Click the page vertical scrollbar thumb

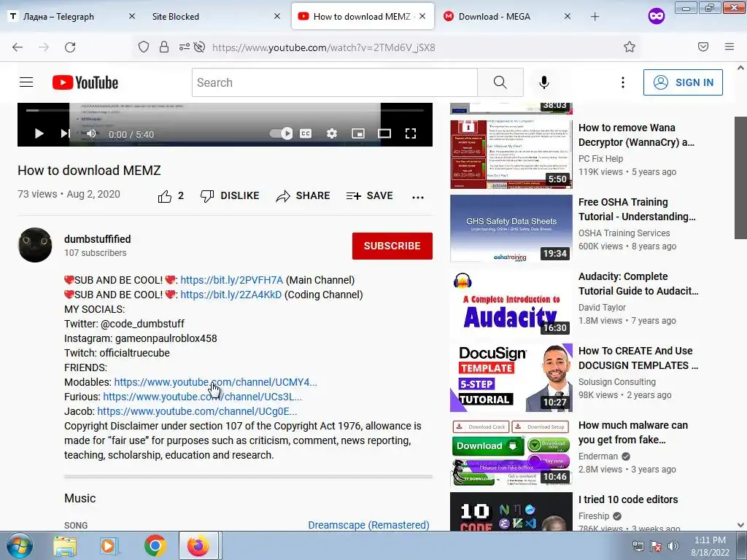(x=740, y=178)
